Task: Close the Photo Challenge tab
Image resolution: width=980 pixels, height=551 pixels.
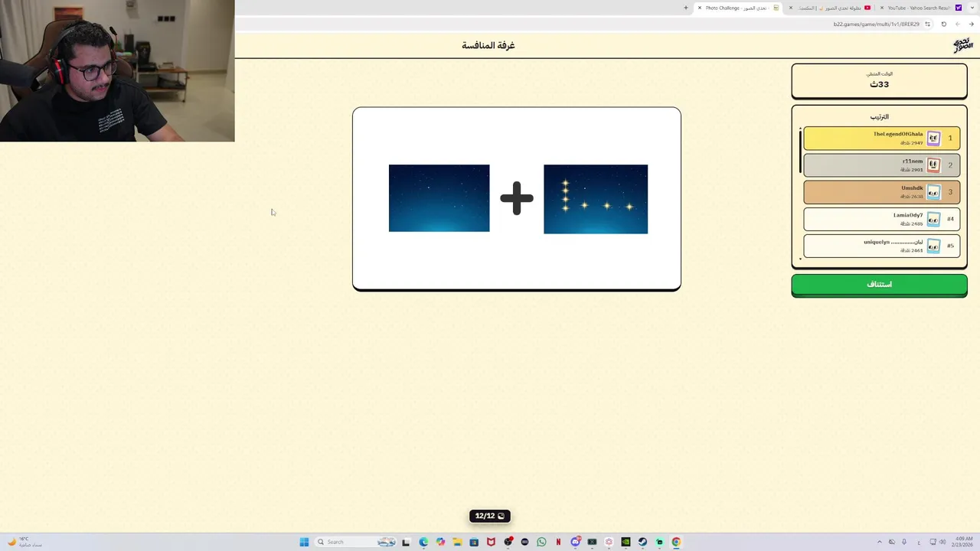Action: coord(700,8)
